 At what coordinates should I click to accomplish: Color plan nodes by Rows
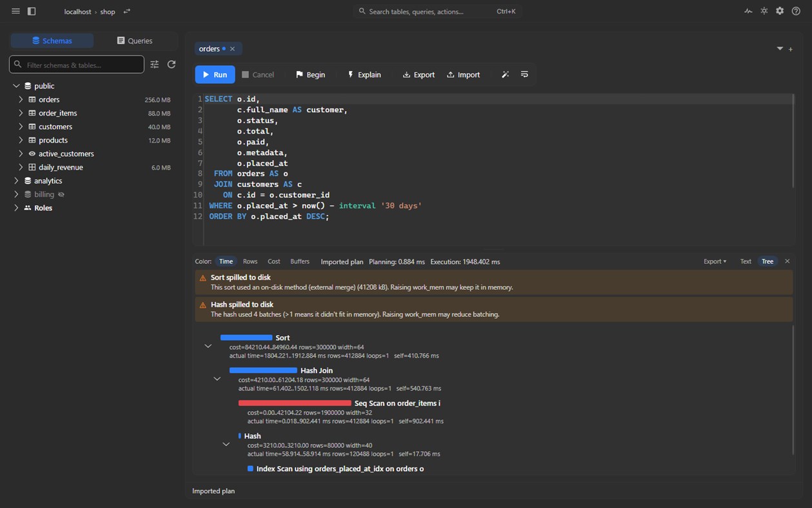(x=250, y=261)
